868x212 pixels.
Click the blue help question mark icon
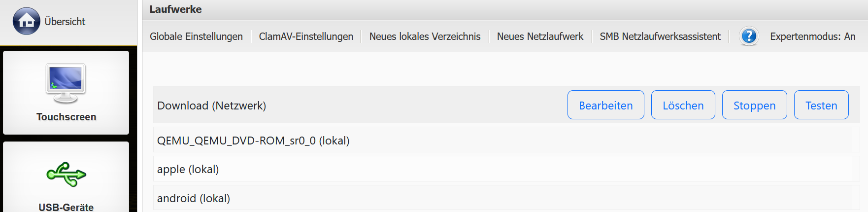749,36
